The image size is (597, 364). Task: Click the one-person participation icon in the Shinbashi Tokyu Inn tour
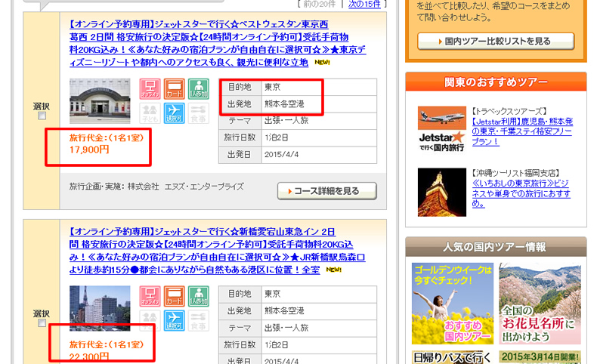tap(198, 296)
